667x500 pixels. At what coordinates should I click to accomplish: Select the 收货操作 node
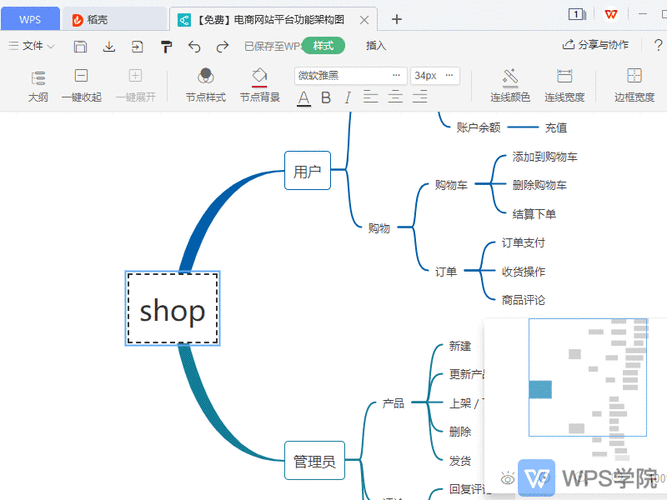pos(523,271)
